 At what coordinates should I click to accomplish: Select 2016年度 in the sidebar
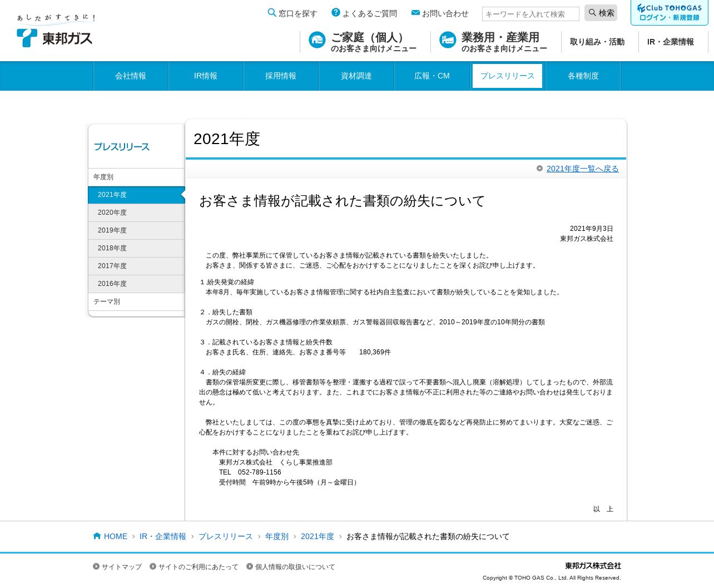136,284
